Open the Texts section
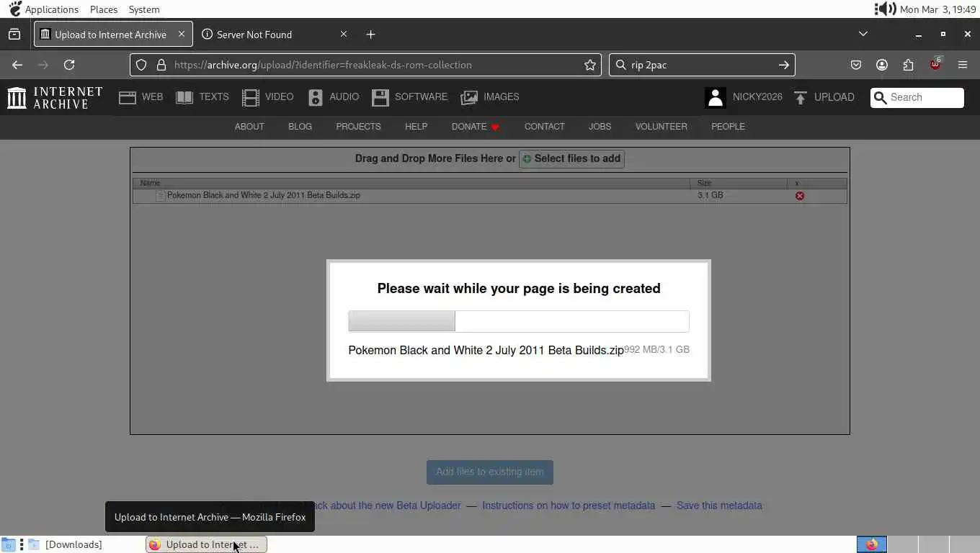Screen dimensions: 980x553 click(x=202, y=97)
